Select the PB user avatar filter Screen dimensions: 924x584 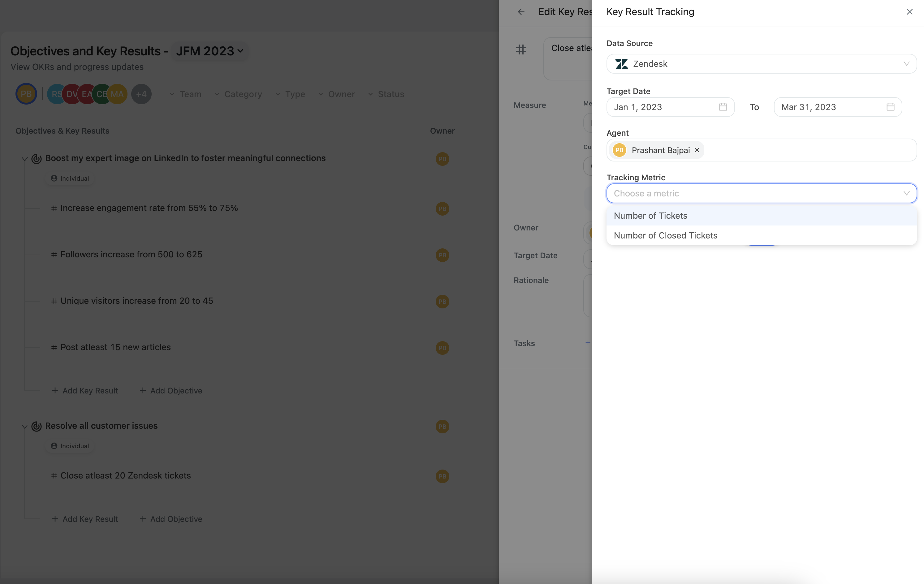click(x=26, y=94)
